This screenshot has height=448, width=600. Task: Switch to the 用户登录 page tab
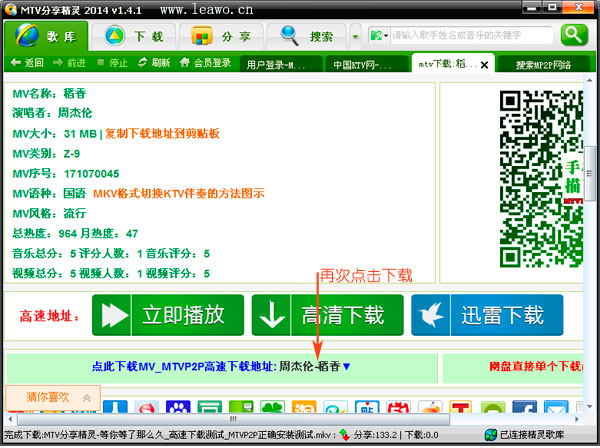(x=281, y=64)
